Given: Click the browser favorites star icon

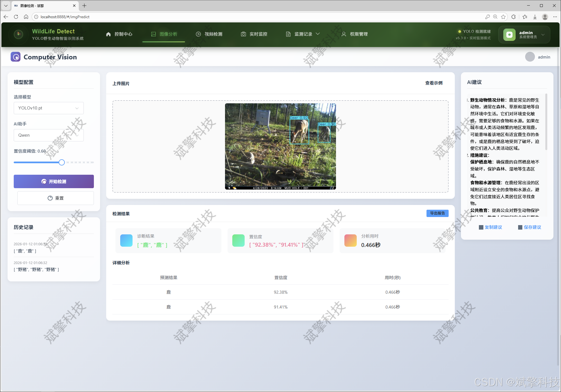Looking at the screenshot, I should [503, 17].
